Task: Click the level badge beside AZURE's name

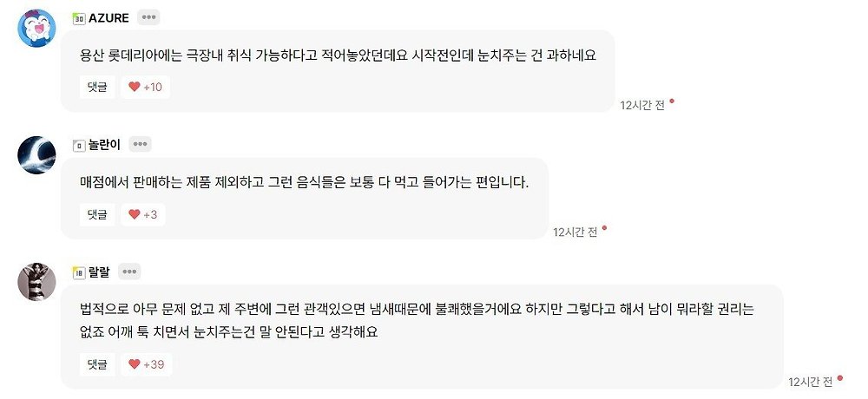Action: pyautogui.click(x=79, y=18)
